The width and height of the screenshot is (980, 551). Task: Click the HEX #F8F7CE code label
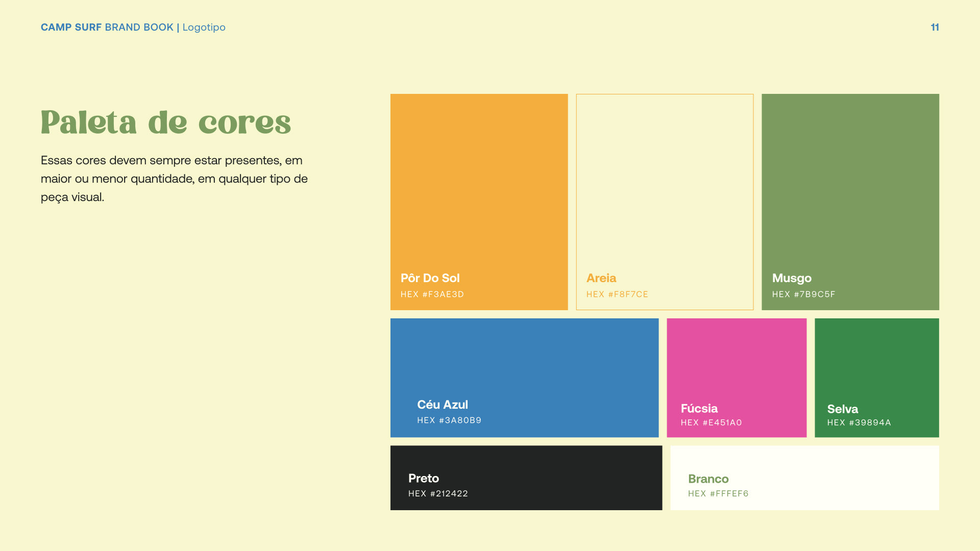click(x=617, y=294)
